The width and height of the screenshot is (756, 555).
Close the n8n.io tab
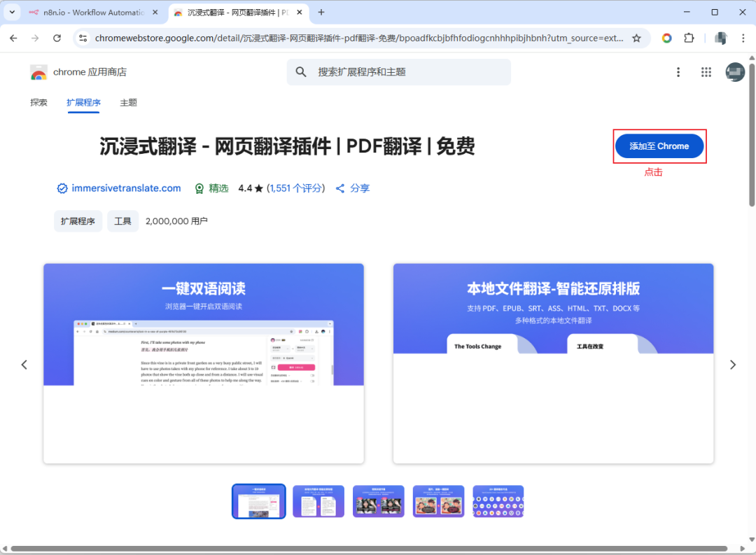155,13
